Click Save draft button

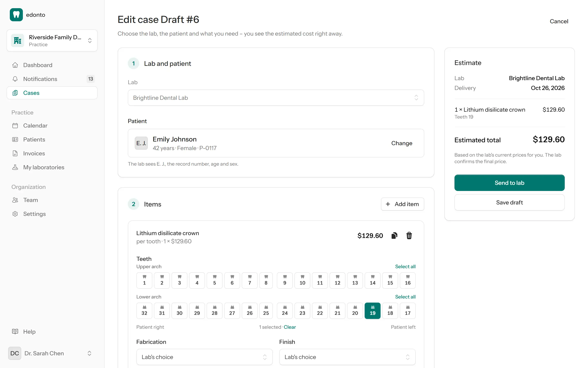coord(509,202)
